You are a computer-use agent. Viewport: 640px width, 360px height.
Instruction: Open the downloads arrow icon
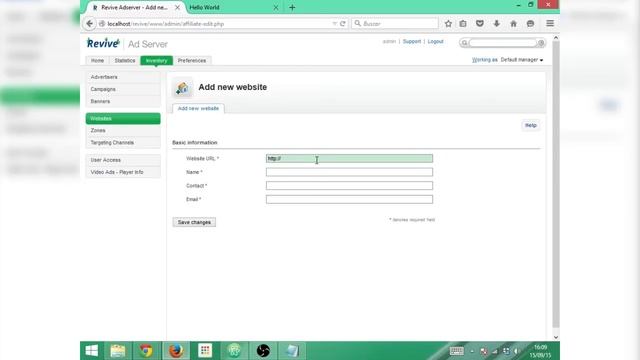[496, 24]
